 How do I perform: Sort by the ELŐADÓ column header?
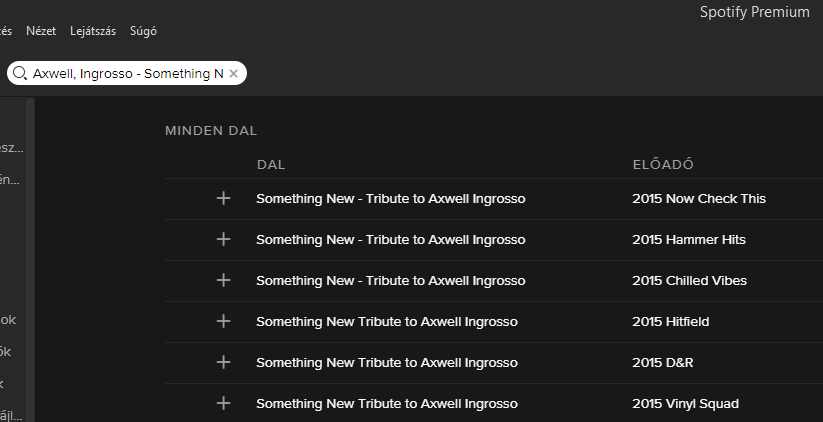[663, 165]
